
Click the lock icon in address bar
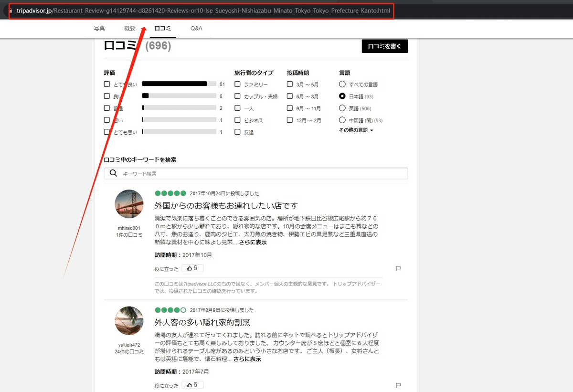(11, 11)
